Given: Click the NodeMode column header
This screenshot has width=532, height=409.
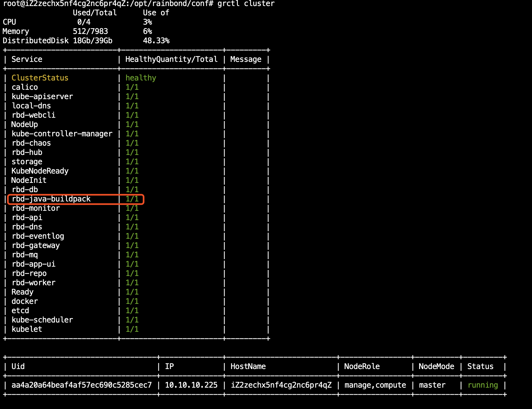Looking at the screenshot, I should click(436, 367).
